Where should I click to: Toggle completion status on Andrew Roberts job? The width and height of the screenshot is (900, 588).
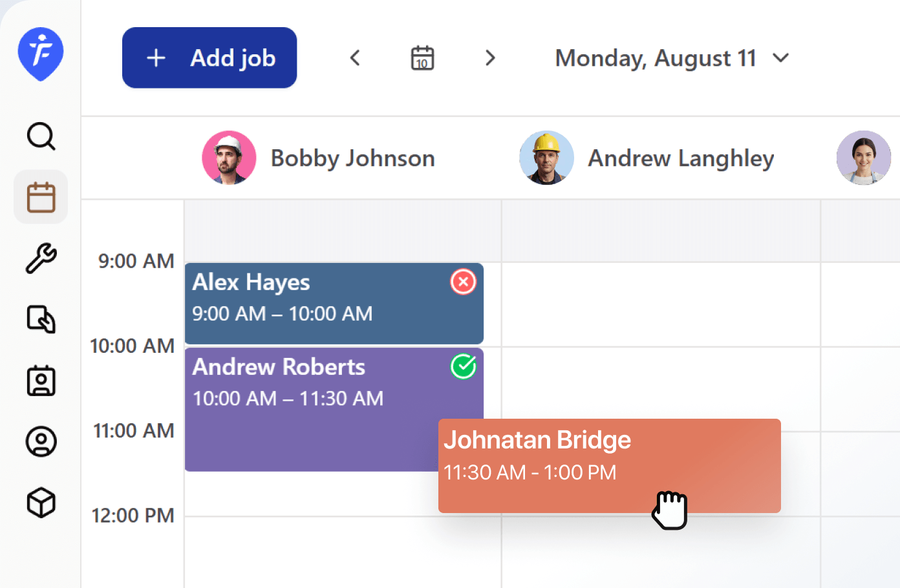[x=463, y=366]
